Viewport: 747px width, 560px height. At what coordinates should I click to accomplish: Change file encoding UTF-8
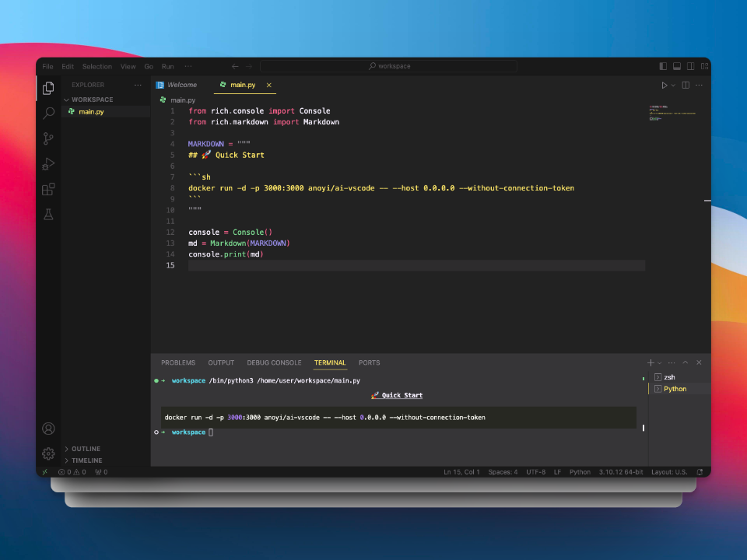(536, 472)
